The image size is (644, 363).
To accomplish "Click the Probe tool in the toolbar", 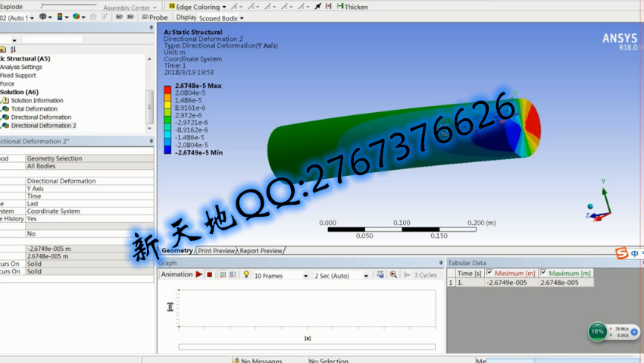I will (x=155, y=17).
